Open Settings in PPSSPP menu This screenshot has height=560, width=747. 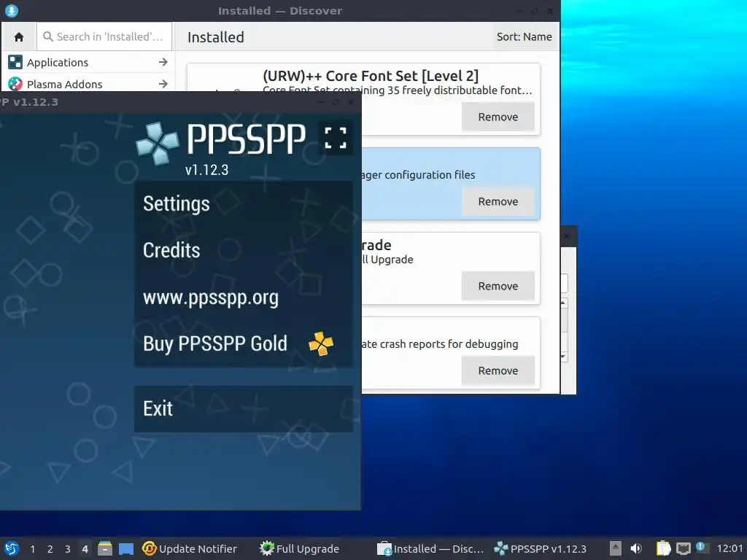[244, 204]
